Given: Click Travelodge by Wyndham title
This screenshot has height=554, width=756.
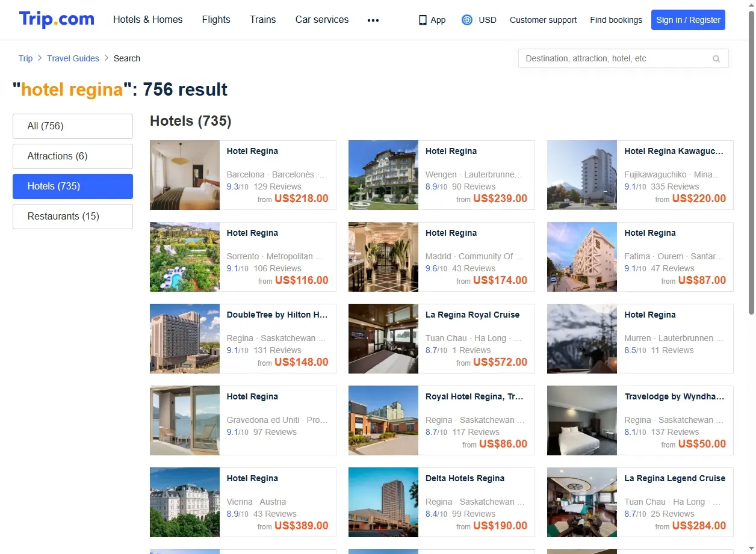Looking at the screenshot, I should tap(674, 396).
